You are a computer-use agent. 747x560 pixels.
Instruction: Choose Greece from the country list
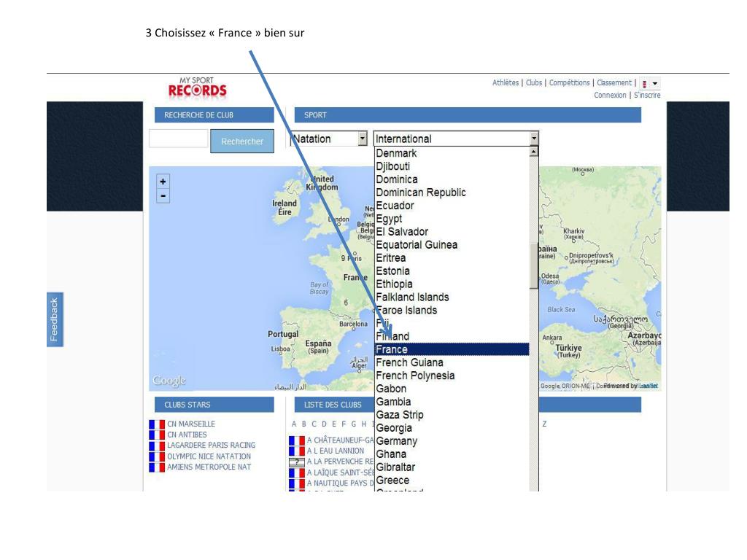(452, 480)
